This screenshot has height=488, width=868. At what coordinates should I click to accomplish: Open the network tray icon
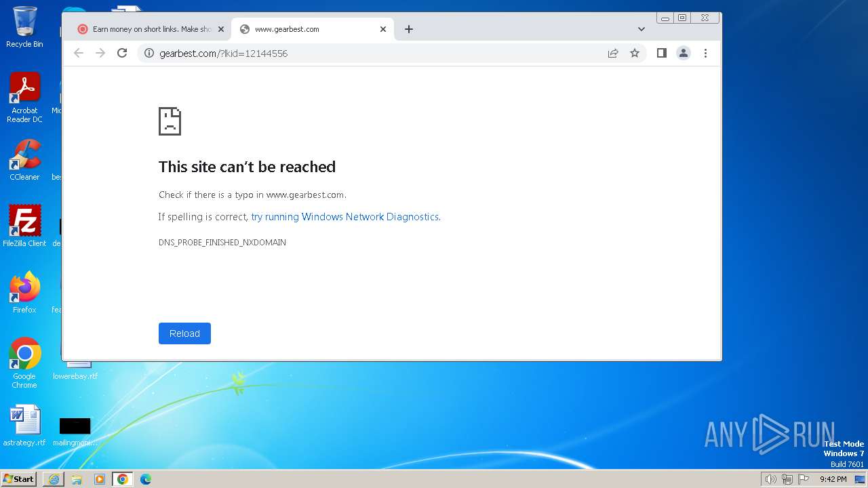pyautogui.click(x=787, y=479)
